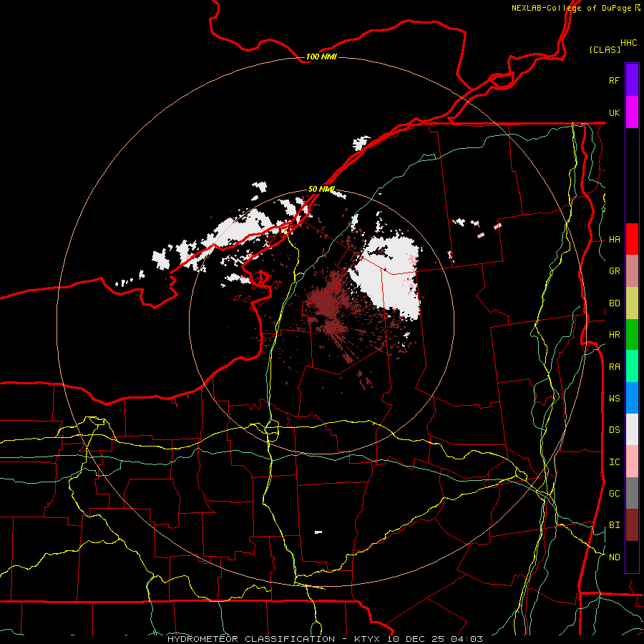The image size is (644, 644).
Task: Click the HA legend label
Action: click(x=614, y=239)
